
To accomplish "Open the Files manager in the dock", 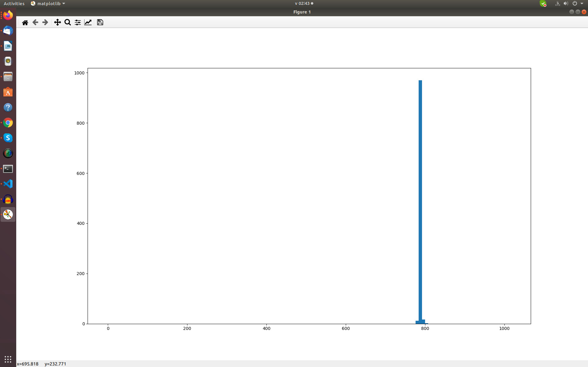I will pyautogui.click(x=8, y=77).
